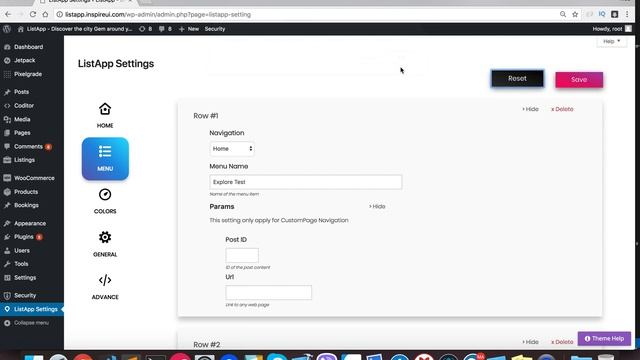Viewport: 640px width, 360px height.
Task: Open Dashboard in WordPress sidebar
Action: point(29,47)
